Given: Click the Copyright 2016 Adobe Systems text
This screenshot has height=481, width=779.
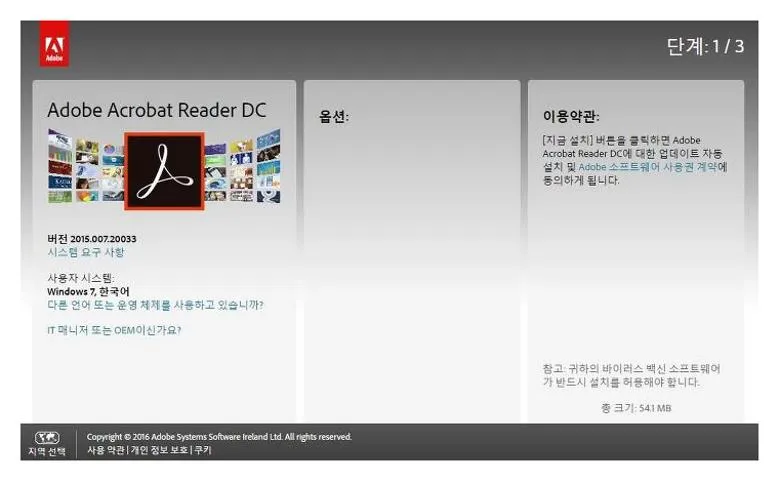Looking at the screenshot, I should click(219, 437).
